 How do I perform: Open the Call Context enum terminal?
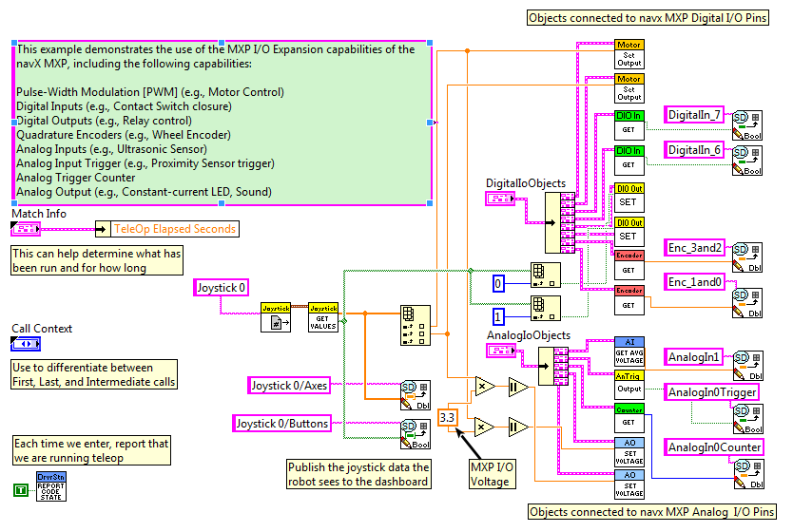point(26,344)
